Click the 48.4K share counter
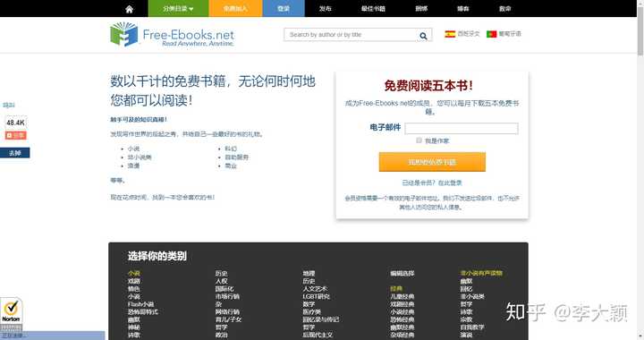Viewport: 644px width, 340px height. pos(15,123)
